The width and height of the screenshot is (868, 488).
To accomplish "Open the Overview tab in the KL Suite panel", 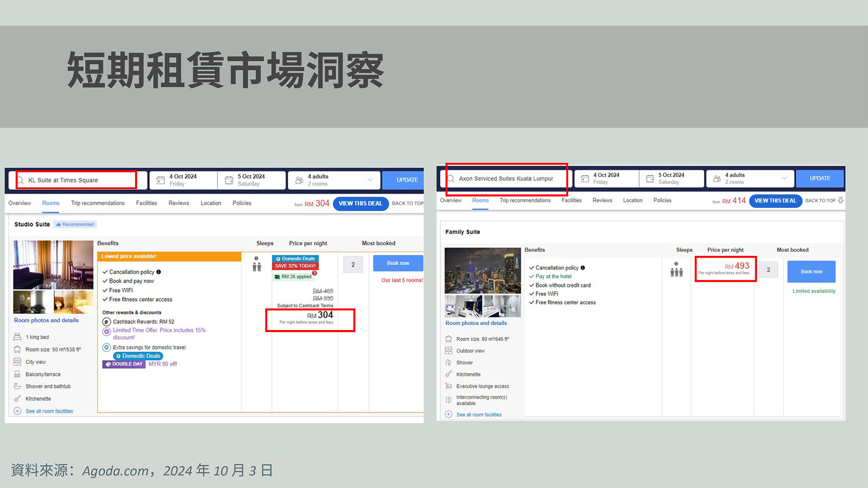I will 19,203.
